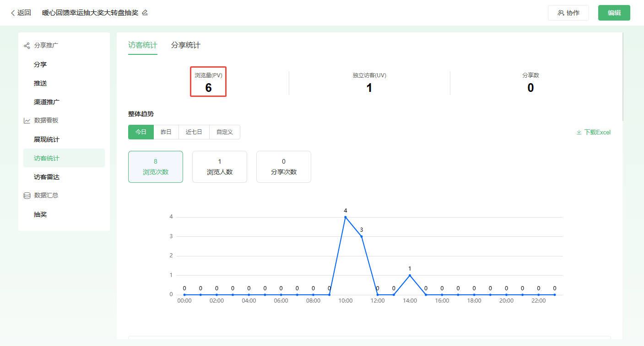This screenshot has width=644, height=346.
Task: Click the people icon in the 协作 button
Action: click(x=561, y=13)
